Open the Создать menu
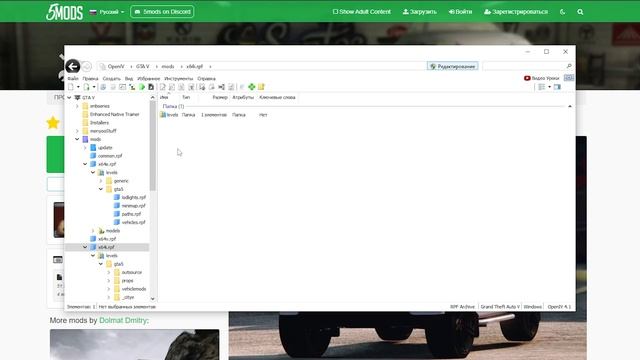640x360 pixels. (x=111, y=78)
